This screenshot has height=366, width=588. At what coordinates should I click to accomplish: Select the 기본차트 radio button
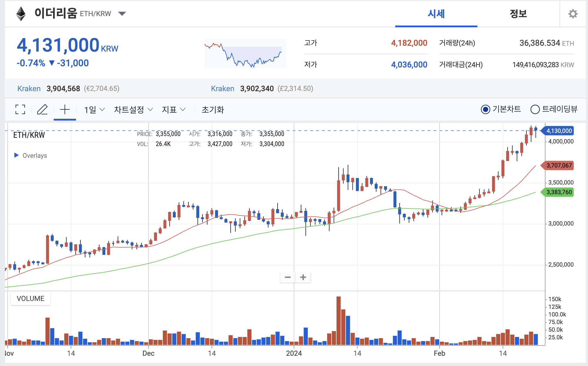pyautogui.click(x=486, y=109)
